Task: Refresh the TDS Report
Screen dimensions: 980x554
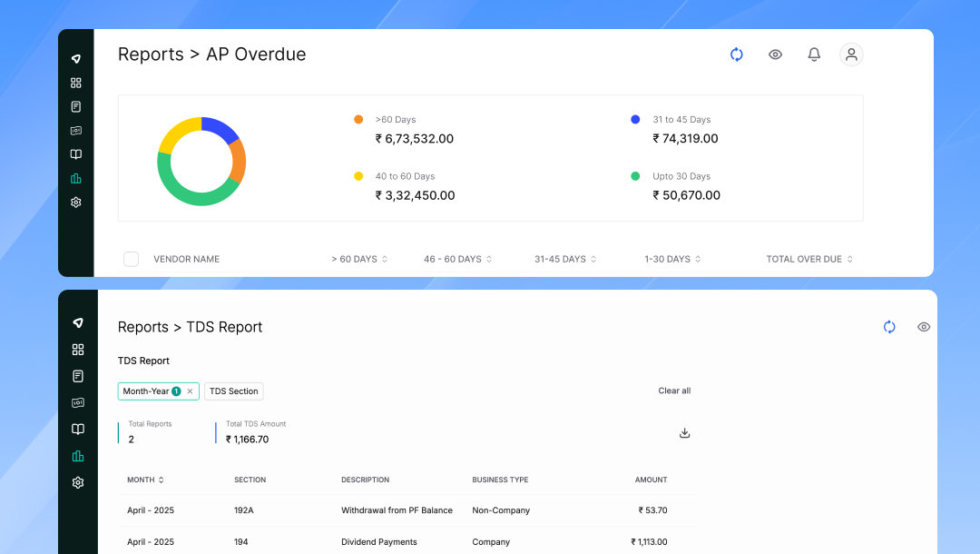Action: (889, 327)
